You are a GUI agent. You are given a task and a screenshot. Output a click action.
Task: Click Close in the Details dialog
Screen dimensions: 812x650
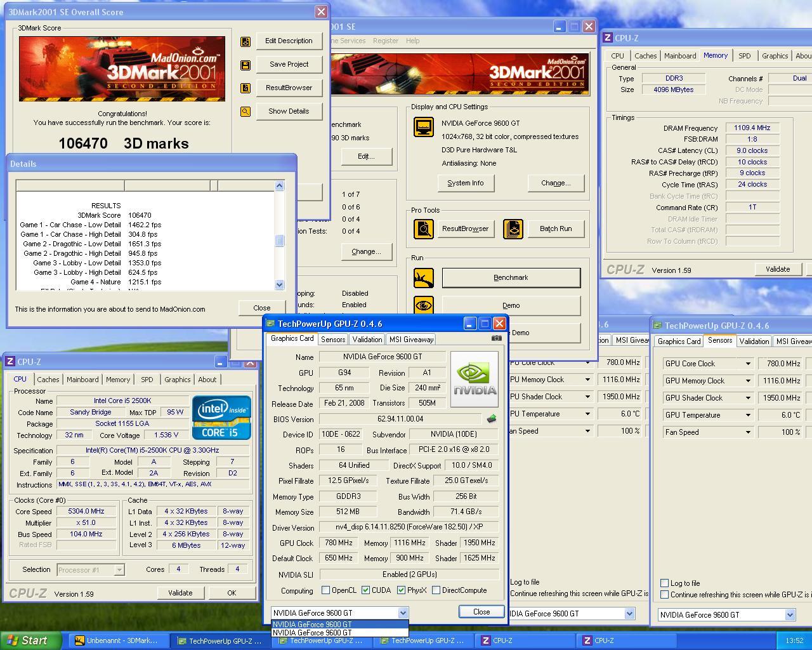(x=261, y=308)
